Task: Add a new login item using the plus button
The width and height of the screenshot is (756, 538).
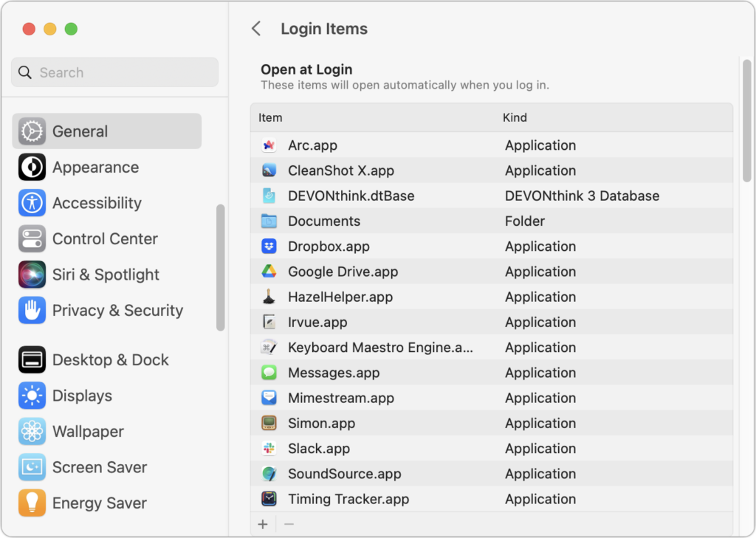Action: point(263,524)
